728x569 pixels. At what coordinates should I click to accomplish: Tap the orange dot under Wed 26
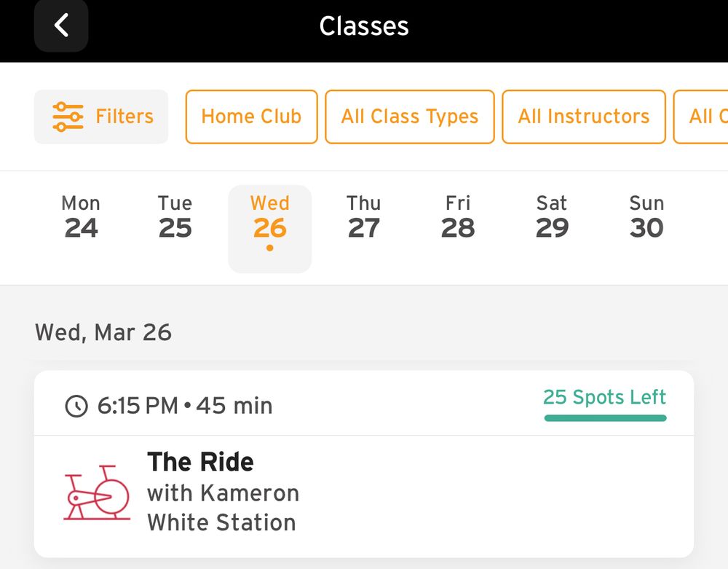[x=270, y=248]
